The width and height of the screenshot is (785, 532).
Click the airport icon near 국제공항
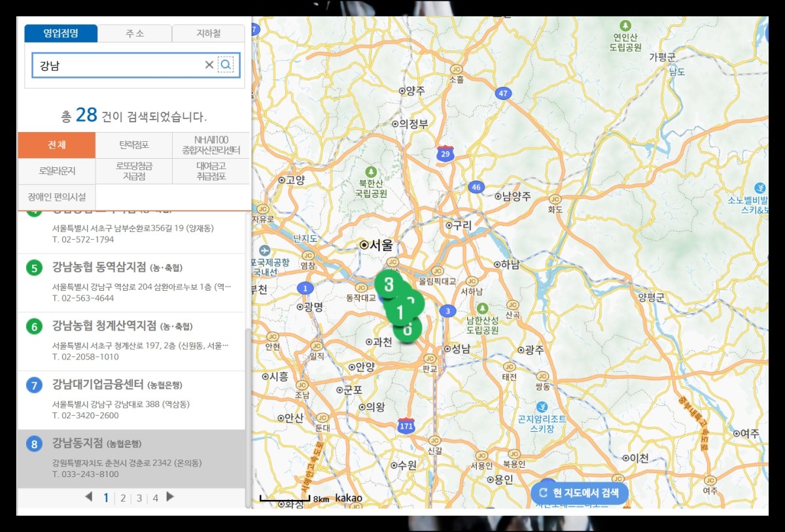pyautogui.click(x=264, y=250)
